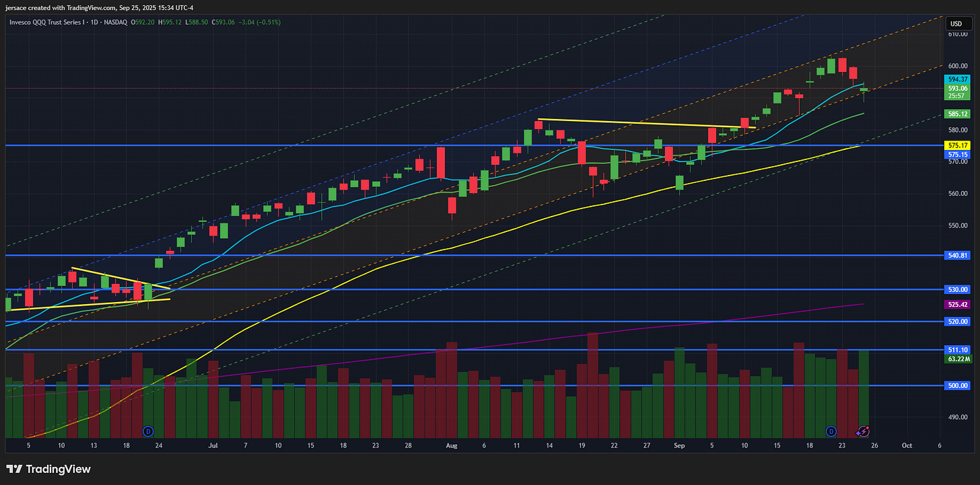Click the blue 575.15 horizontal line label

957,154
